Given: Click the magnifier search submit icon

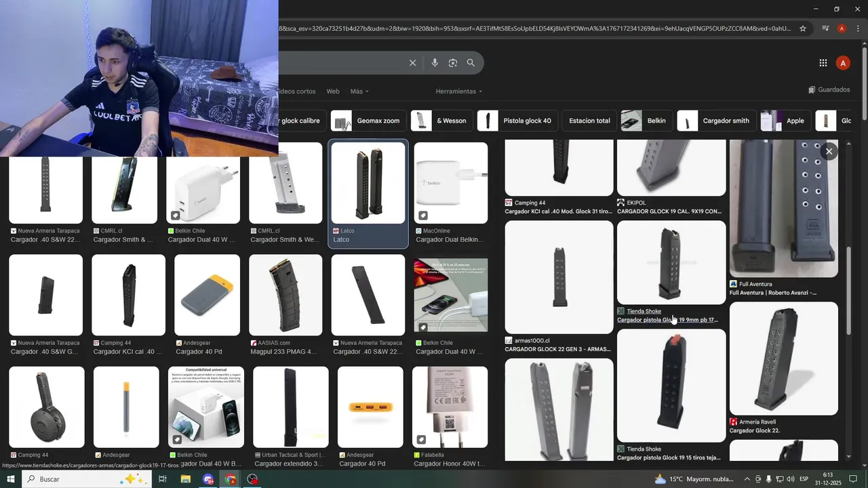Looking at the screenshot, I should pos(471,63).
